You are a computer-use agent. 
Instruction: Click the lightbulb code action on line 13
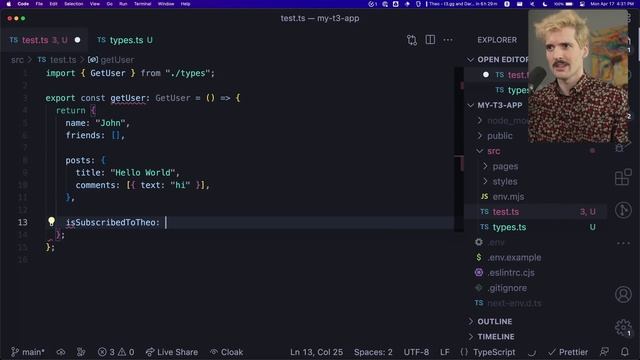[x=51, y=221]
